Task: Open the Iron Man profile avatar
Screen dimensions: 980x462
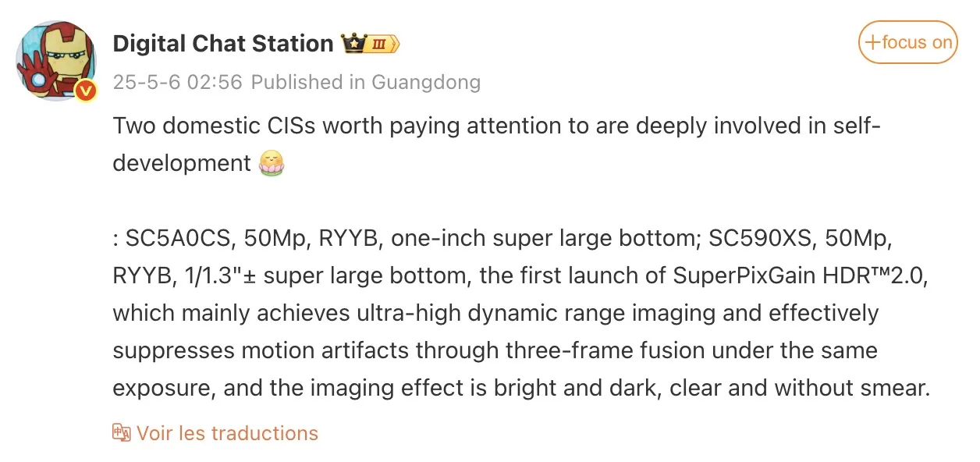Action: tap(56, 61)
